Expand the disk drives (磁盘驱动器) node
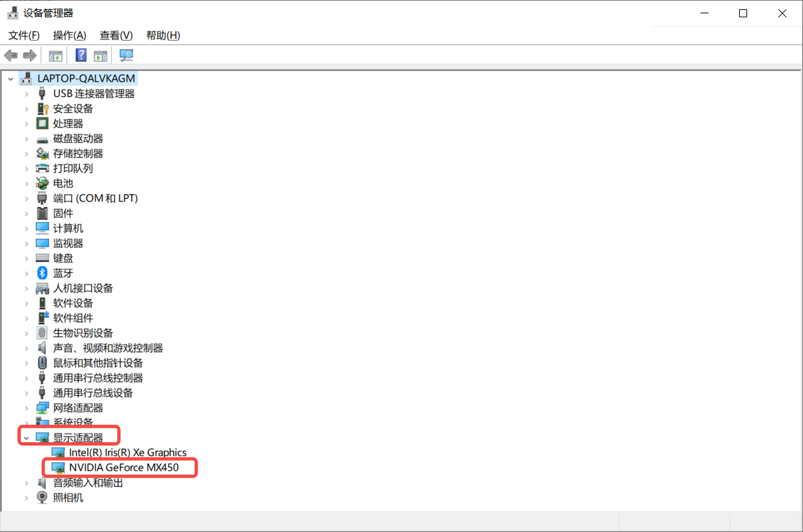Image resolution: width=803 pixels, height=532 pixels. click(27, 139)
